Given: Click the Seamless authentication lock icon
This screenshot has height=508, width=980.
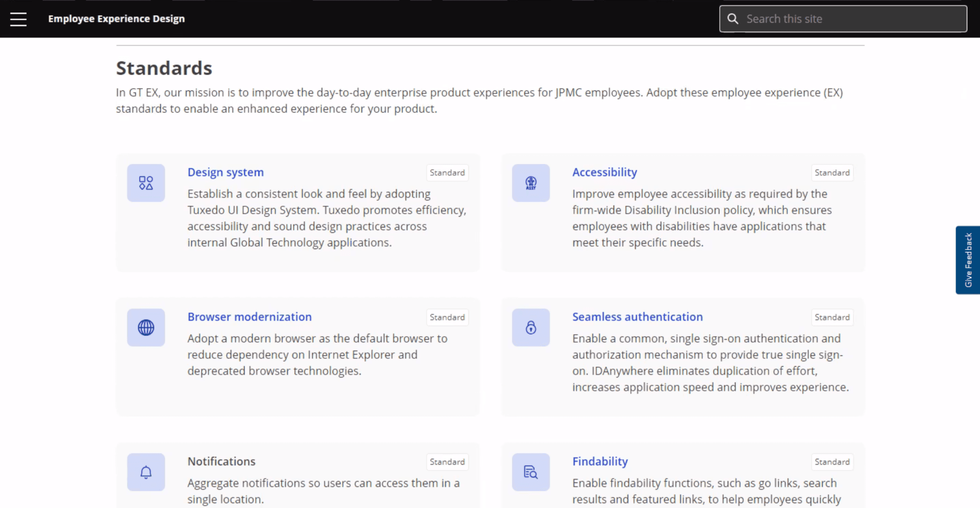Looking at the screenshot, I should [530, 328].
